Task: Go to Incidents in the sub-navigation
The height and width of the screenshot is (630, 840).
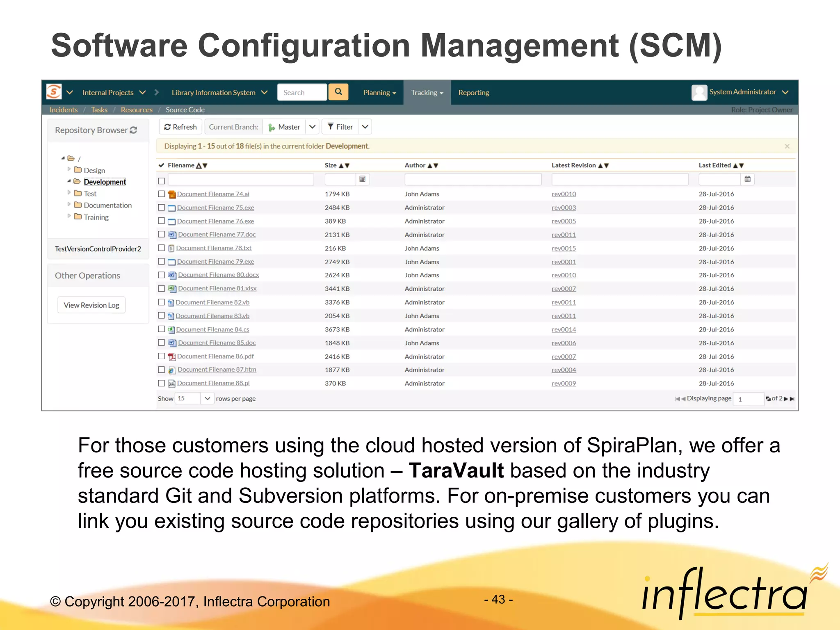Action: tap(64, 110)
